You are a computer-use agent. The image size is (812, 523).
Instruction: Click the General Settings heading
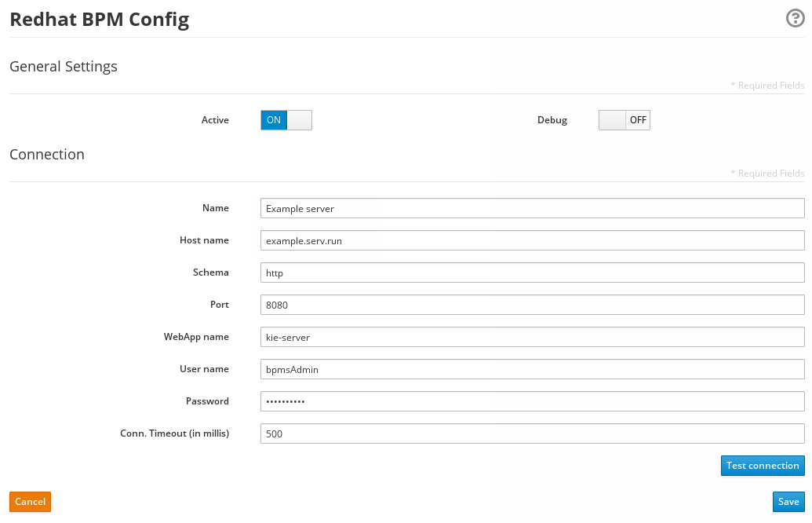(x=64, y=66)
